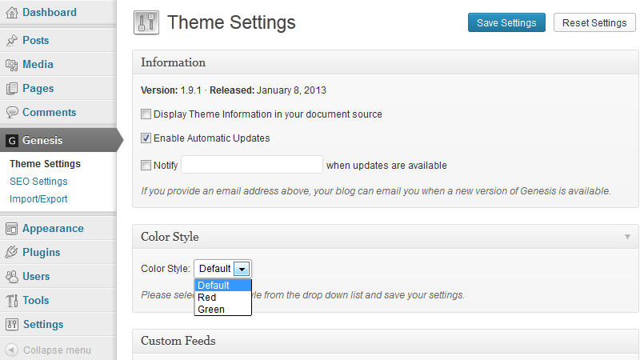This screenshot has height=360, width=644.
Task: Open the Pages menu
Action: [58, 88]
